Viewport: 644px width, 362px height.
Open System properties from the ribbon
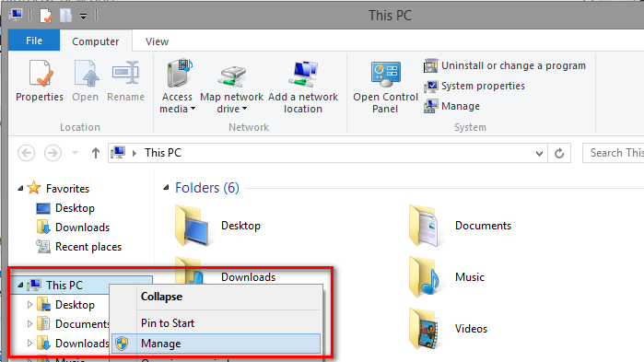pyautogui.click(x=474, y=86)
